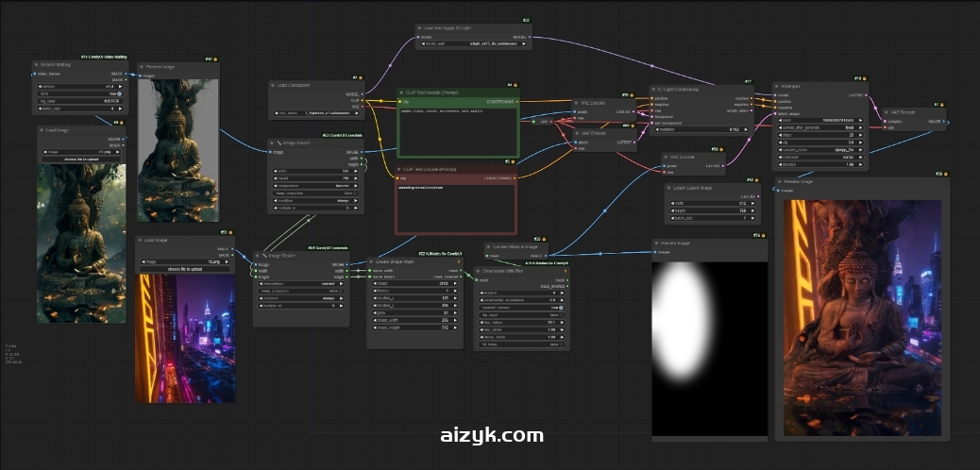Collapse the Load Checkpoint node title dot
This screenshot has width=980, height=470.
coord(272,85)
